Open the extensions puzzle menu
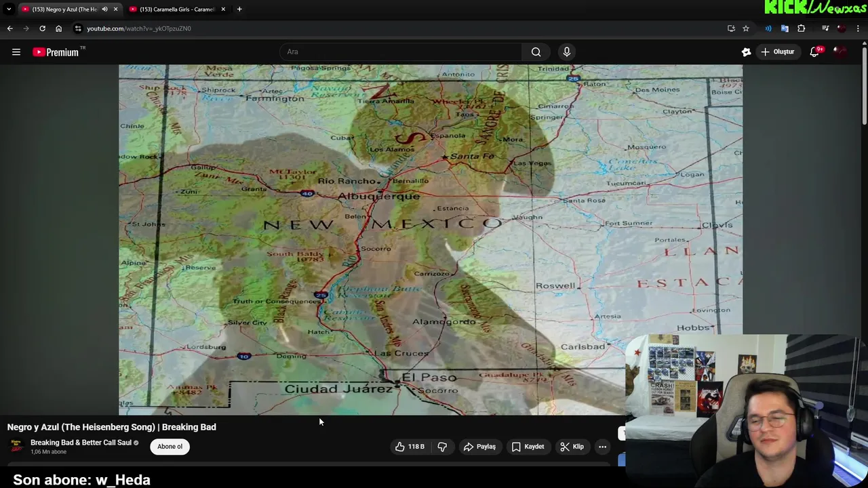 [x=802, y=28]
